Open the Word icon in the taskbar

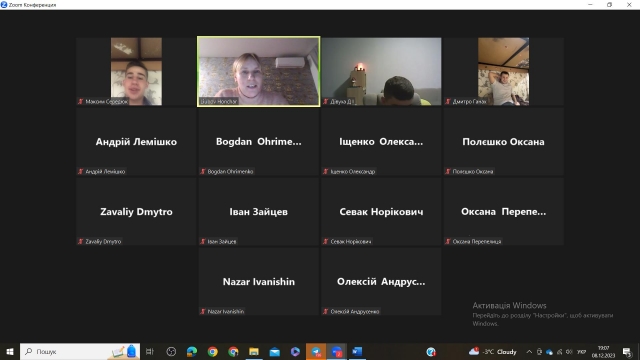coord(357,351)
